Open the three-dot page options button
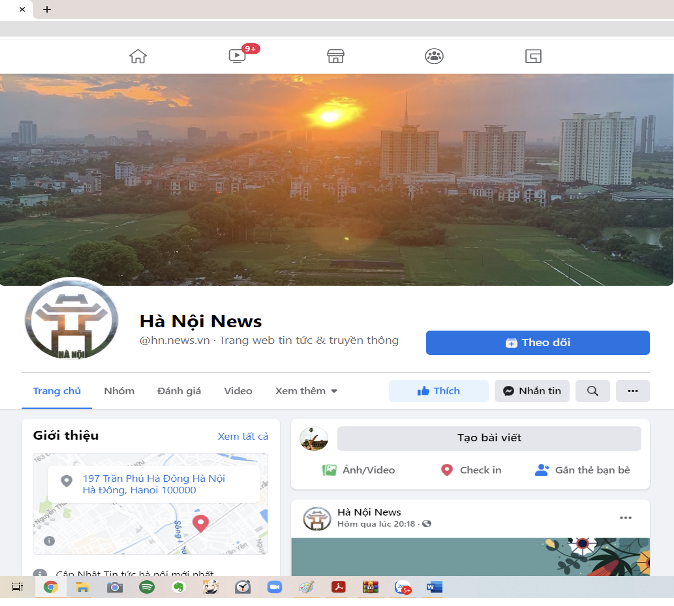Viewport: 674px width, 606px height. point(632,391)
